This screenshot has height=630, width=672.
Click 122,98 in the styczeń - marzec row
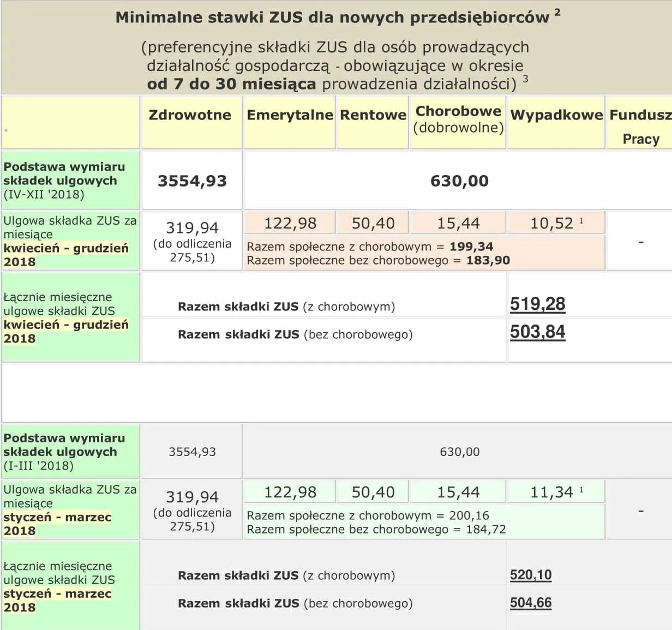290,492
